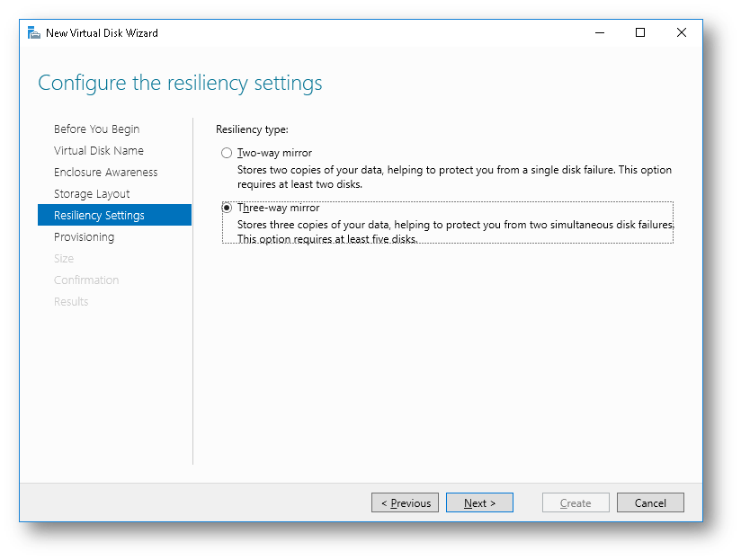Click the Size step in the sidebar

[x=64, y=258]
